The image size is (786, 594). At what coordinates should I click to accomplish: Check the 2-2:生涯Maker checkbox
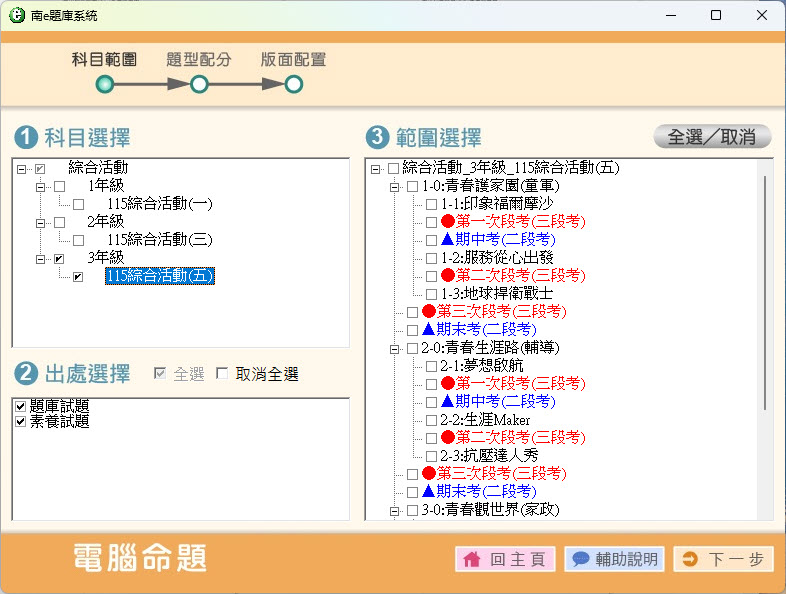pyautogui.click(x=431, y=420)
